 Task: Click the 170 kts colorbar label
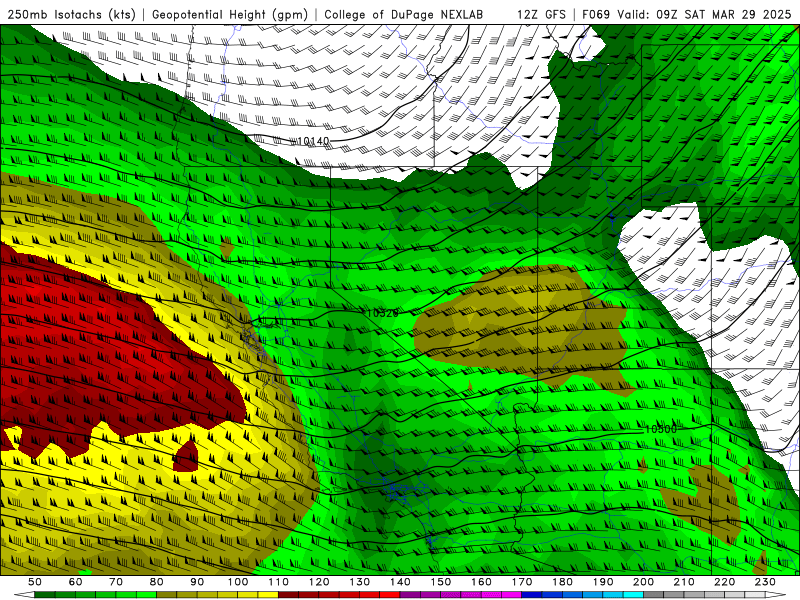click(522, 582)
